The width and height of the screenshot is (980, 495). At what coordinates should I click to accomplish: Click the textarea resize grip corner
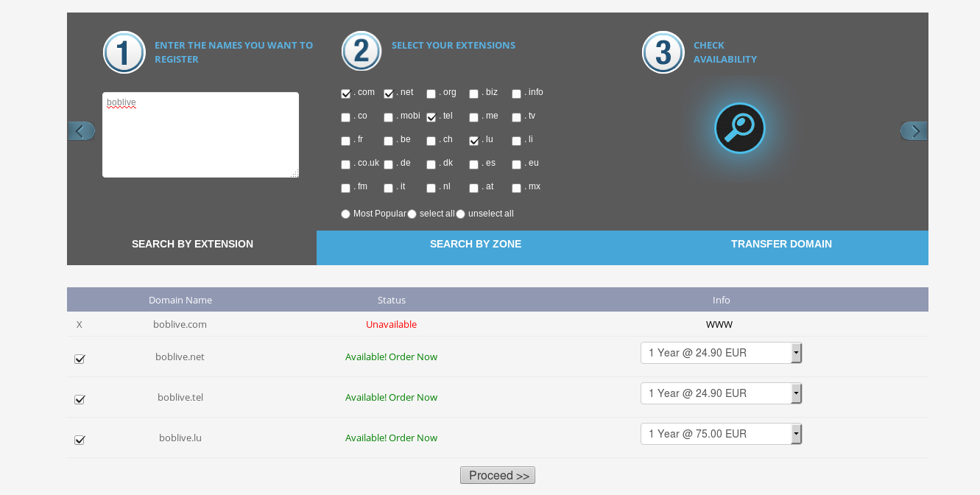coord(295,173)
